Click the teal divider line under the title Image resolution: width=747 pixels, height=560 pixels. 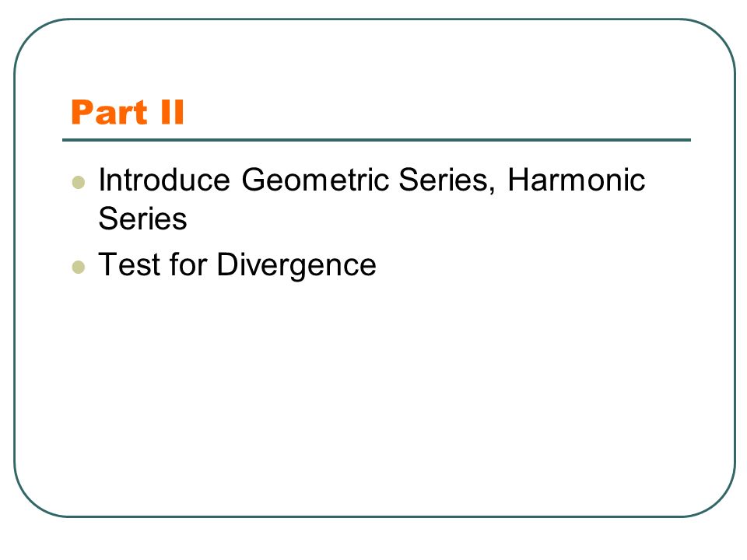[x=377, y=140]
